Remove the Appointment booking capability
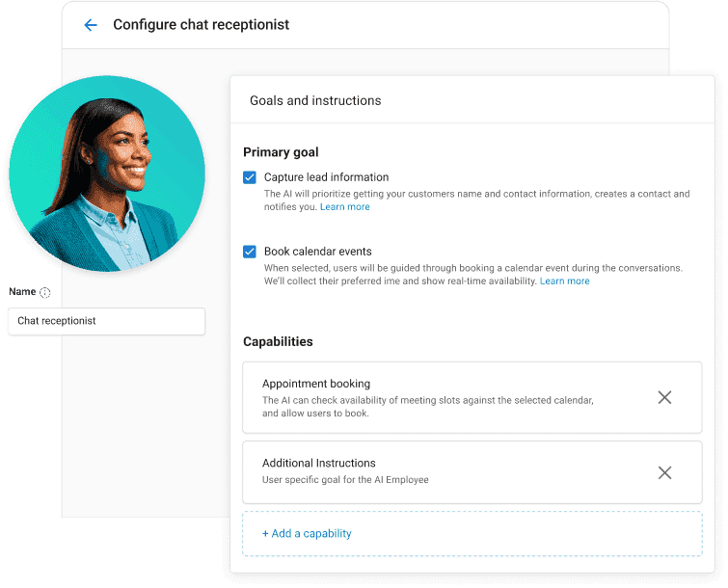The width and height of the screenshot is (728, 588). coord(664,397)
